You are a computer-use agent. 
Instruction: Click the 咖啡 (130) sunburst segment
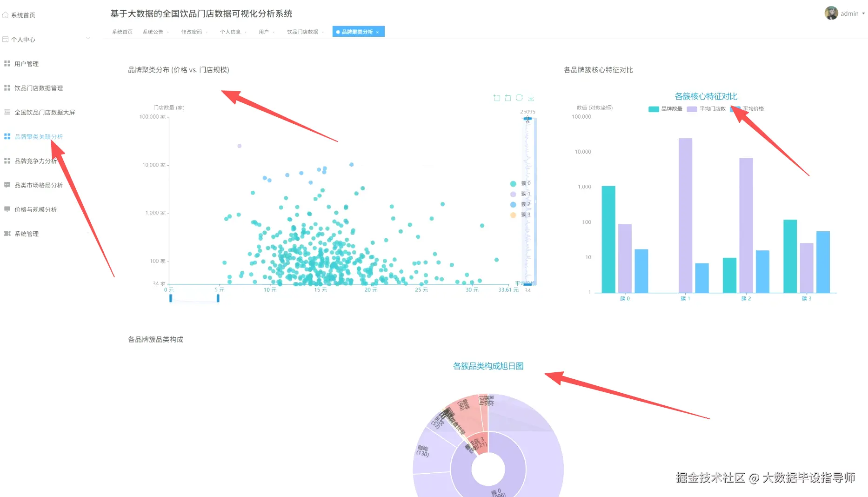pyautogui.click(x=430, y=450)
